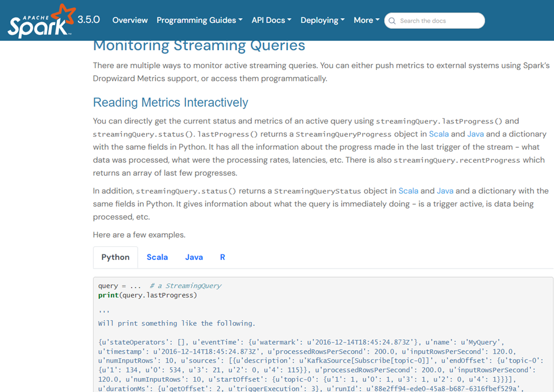Select the Python code tab
Viewport: 554px width, 392px height.
[115, 257]
